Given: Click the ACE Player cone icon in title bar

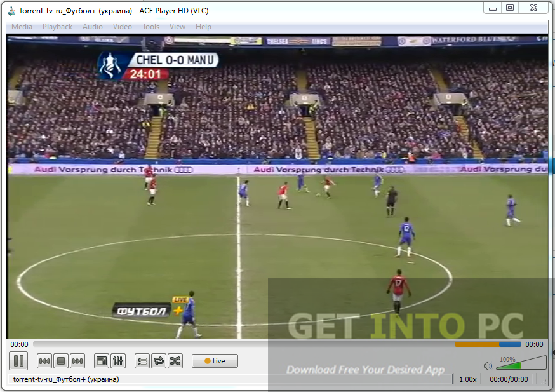Looking at the screenshot, I should click(11, 11).
